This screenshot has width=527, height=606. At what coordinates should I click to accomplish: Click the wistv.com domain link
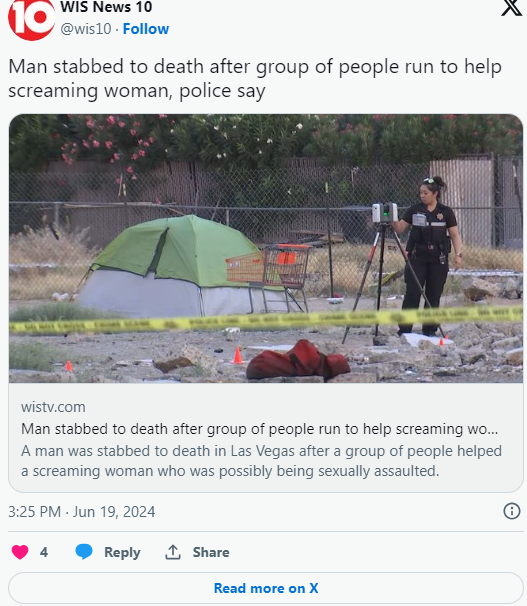coord(53,407)
